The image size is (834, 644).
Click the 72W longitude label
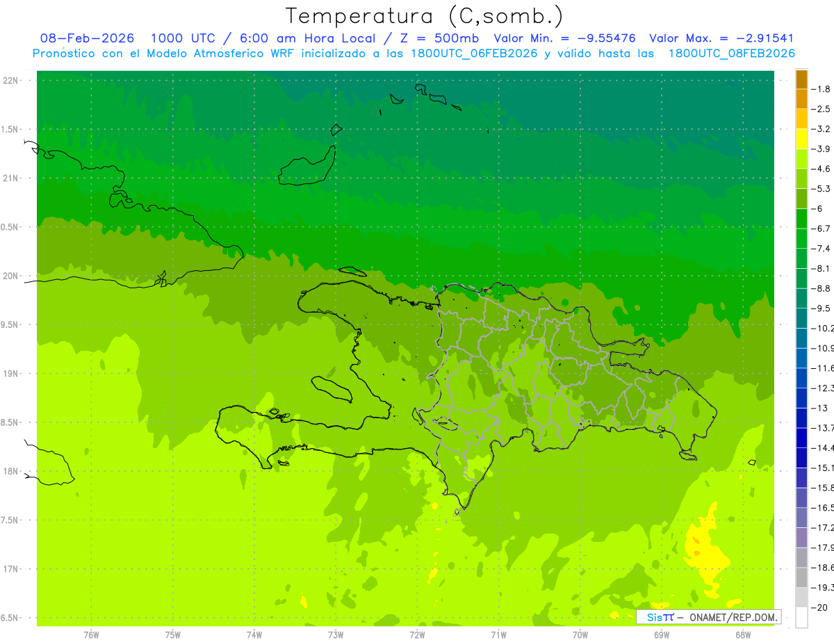click(417, 634)
